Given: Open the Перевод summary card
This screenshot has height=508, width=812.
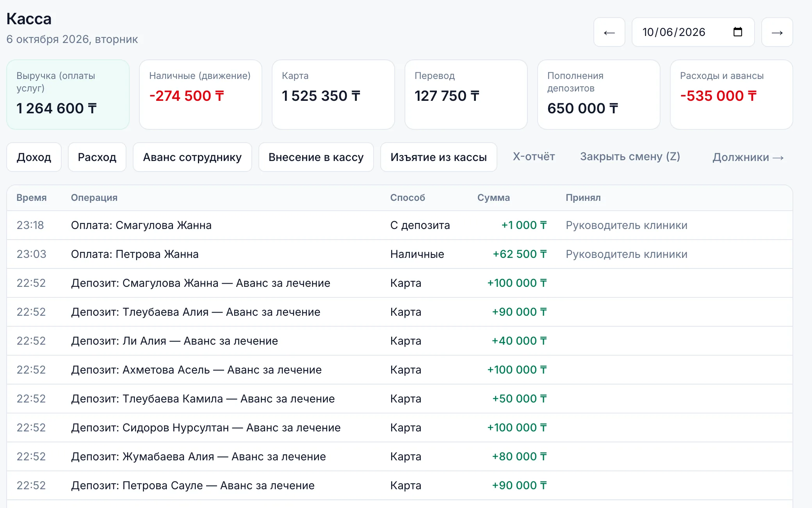Looking at the screenshot, I should pos(466,95).
